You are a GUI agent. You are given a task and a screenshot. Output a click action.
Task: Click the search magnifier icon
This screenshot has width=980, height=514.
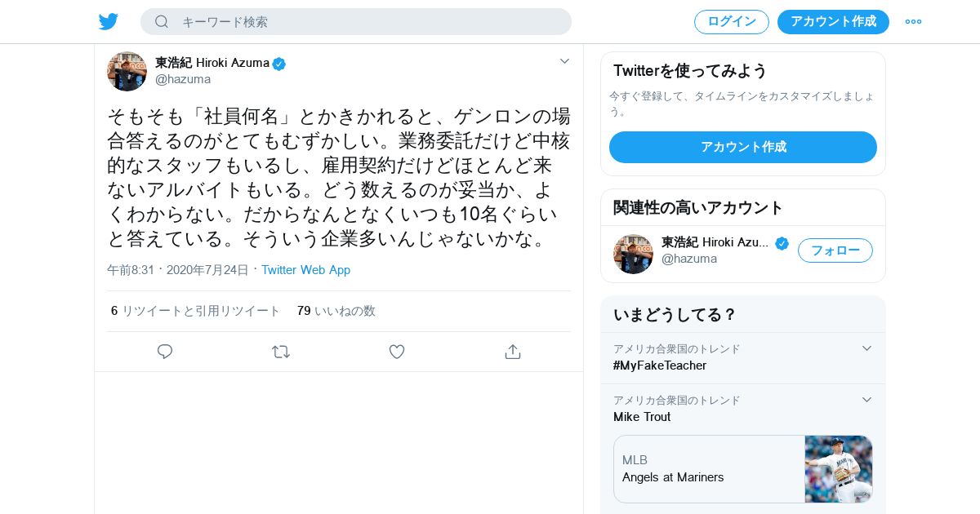click(x=162, y=21)
